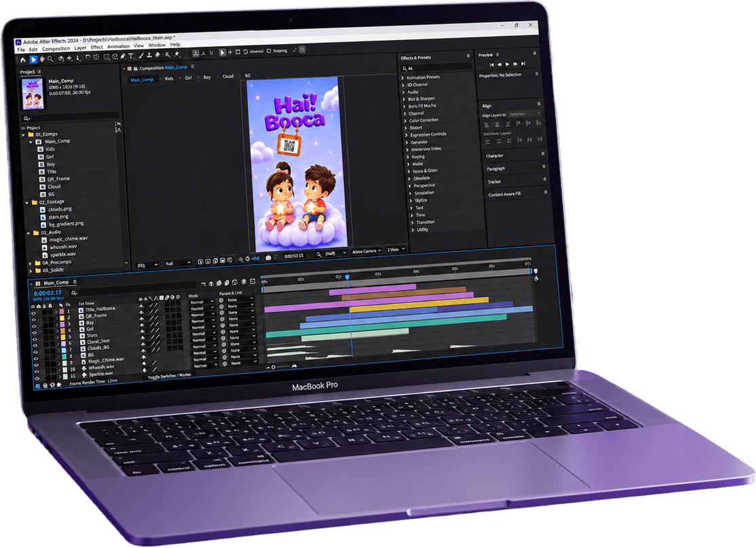The width and height of the screenshot is (756, 548).
Task: Open the Animation menu
Action: 119,47
